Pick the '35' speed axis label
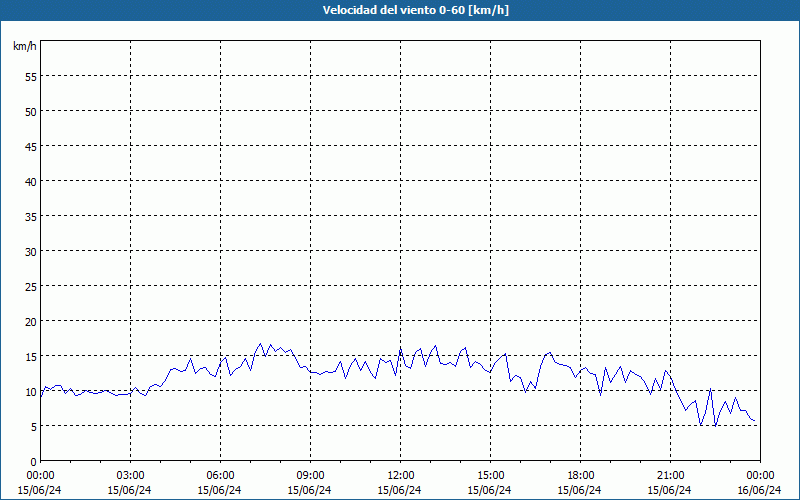 point(31,217)
